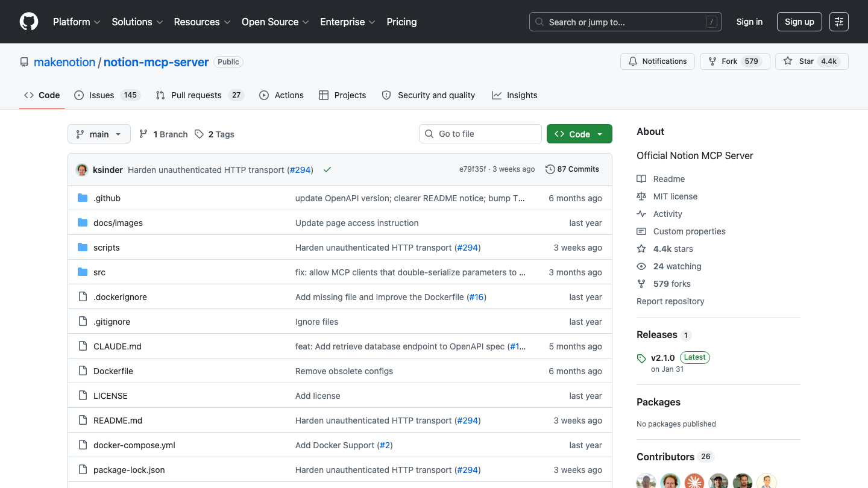Click the watching eye icon
This screenshot has width=868, height=488.
[641, 266]
